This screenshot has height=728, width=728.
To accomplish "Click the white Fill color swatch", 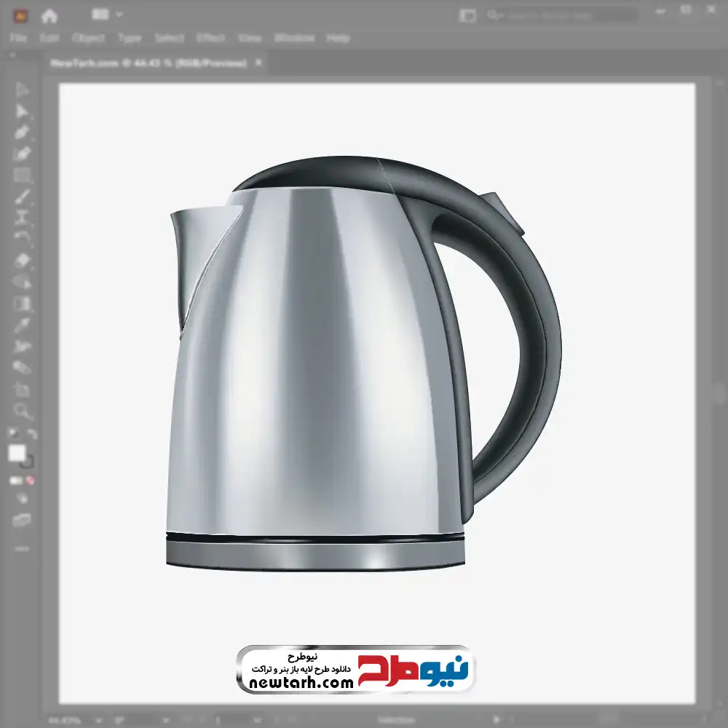I will click(17, 453).
